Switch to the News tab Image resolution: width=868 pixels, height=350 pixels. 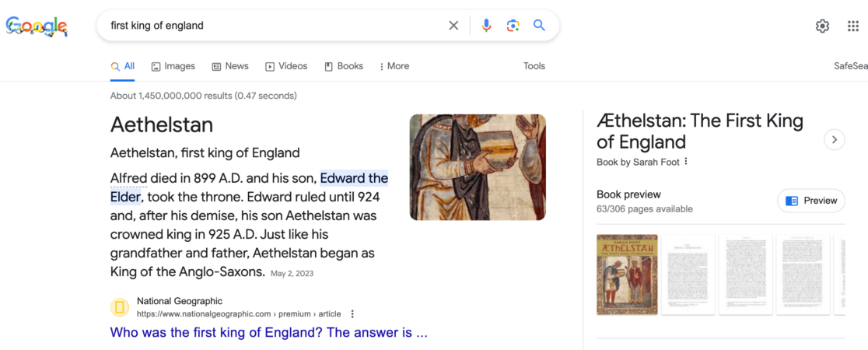pos(230,66)
